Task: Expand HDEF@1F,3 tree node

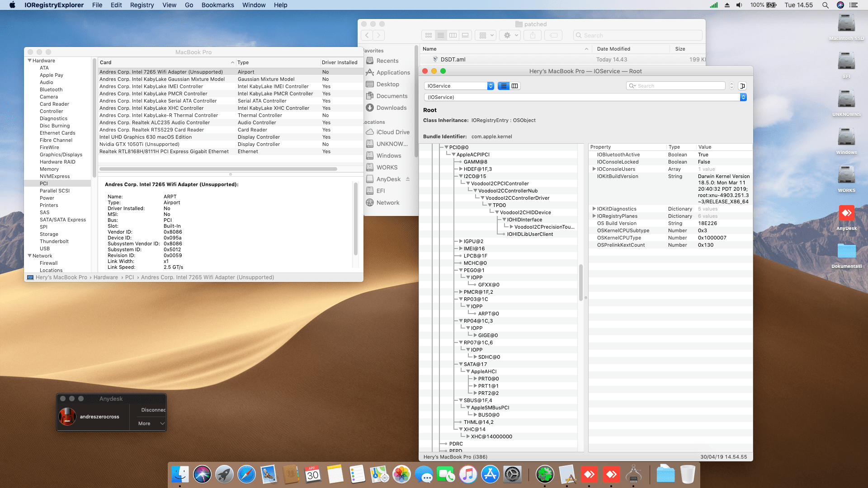Action: tap(461, 169)
